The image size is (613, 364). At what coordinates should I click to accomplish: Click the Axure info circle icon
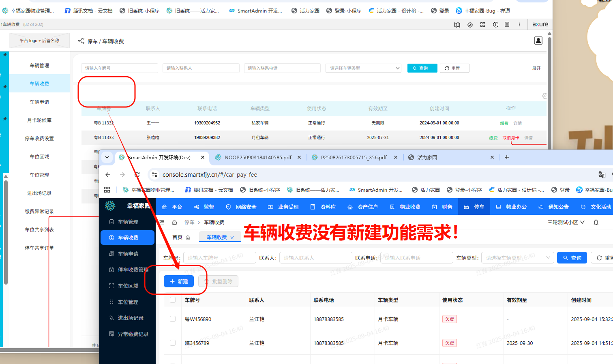(x=495, y=25)
